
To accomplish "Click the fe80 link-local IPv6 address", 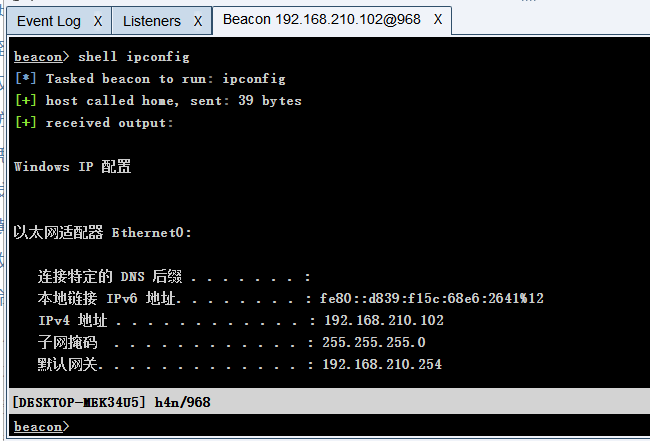I will pos(432,298).
